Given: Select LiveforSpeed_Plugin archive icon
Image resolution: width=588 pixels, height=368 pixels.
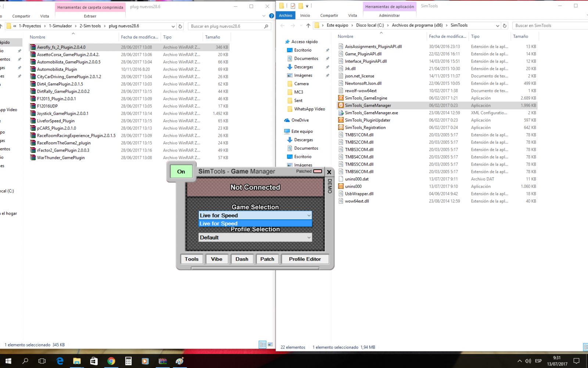Looking at the screenshot, I should tap(33, 121).
